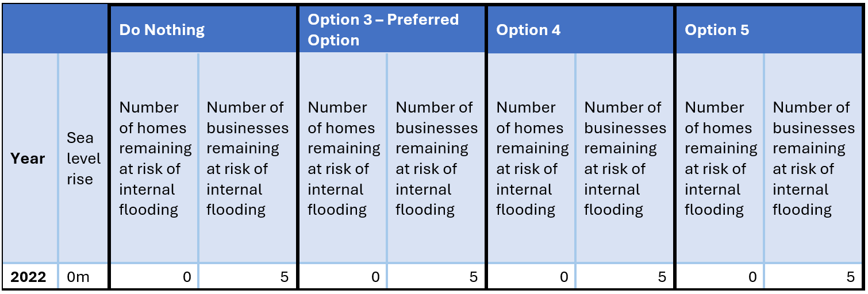Select homes at risk header under Option 3

(343, 158)
